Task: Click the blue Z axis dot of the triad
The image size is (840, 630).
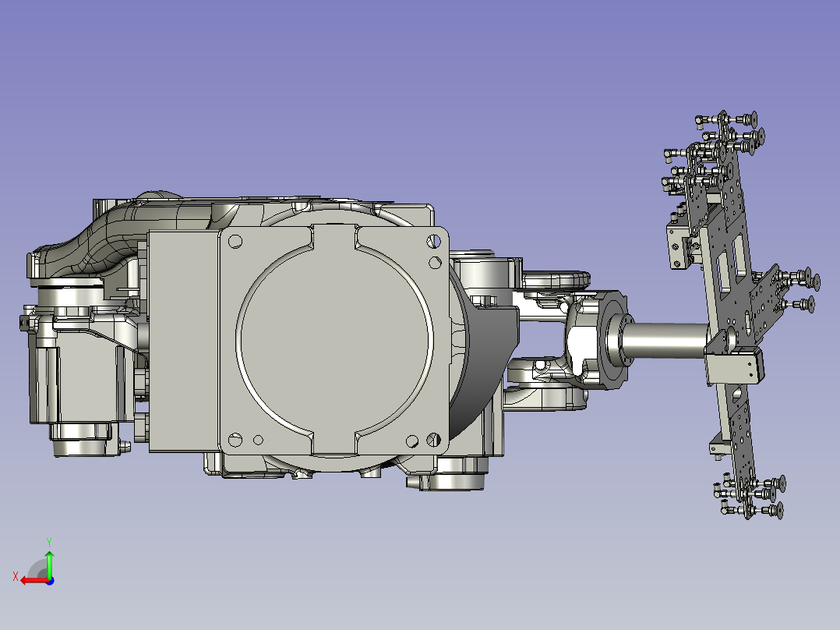Action: (x=50, y=581)
